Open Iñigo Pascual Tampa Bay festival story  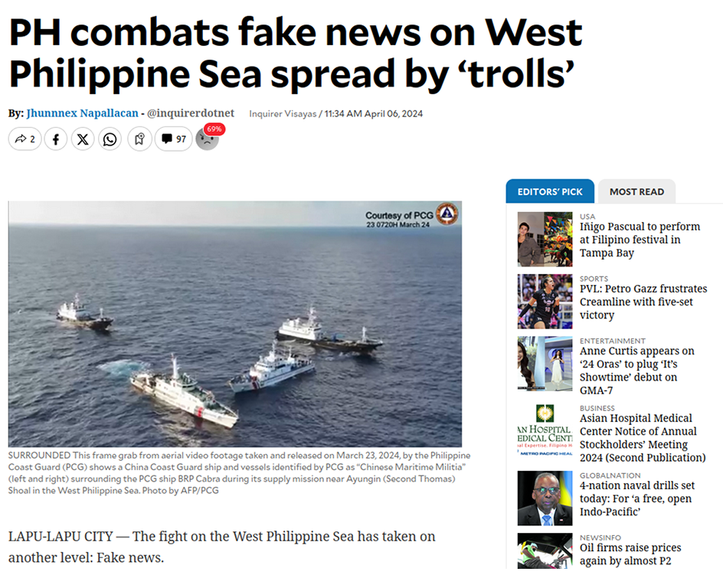pos(640,240)
